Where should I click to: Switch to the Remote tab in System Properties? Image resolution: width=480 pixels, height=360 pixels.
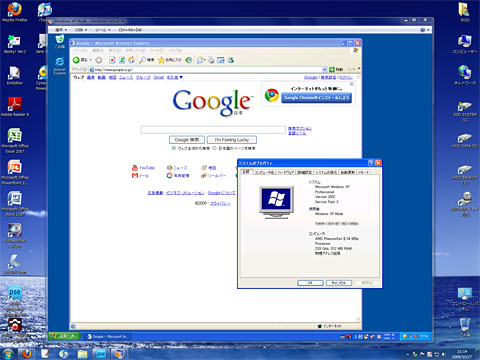[x=363, y=172]
